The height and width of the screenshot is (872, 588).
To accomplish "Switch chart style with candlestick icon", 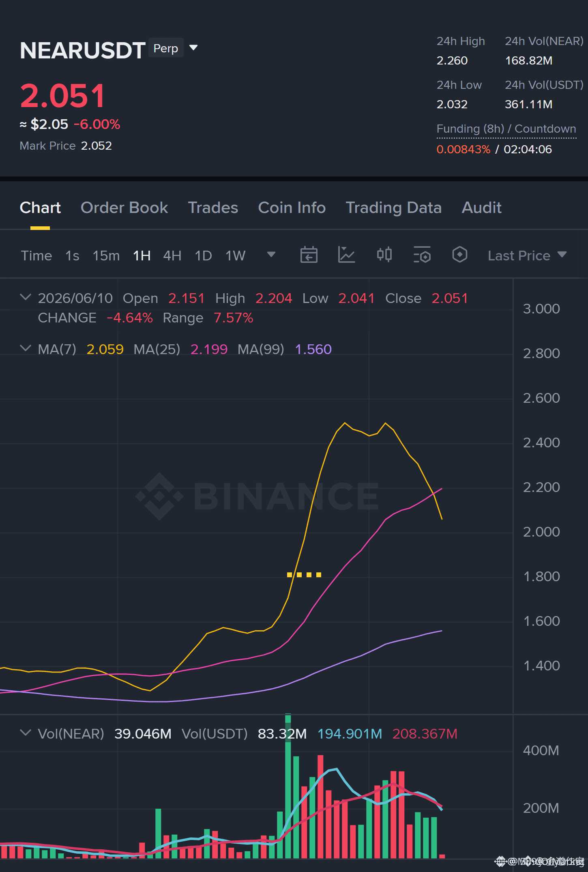I will point(384,255).
